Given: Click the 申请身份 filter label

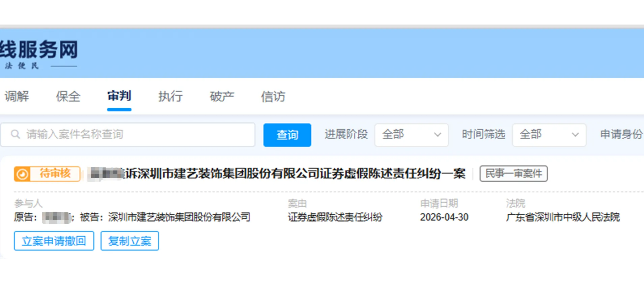Looking at the screenshot, I should [x=621, y=134].
